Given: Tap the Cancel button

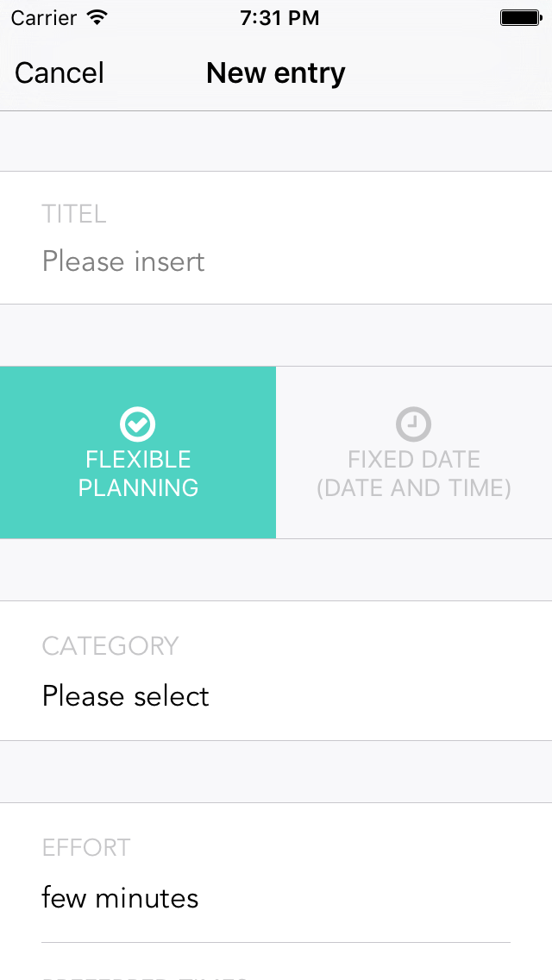Looking at the screenshot, I should [x=60, y=73].
